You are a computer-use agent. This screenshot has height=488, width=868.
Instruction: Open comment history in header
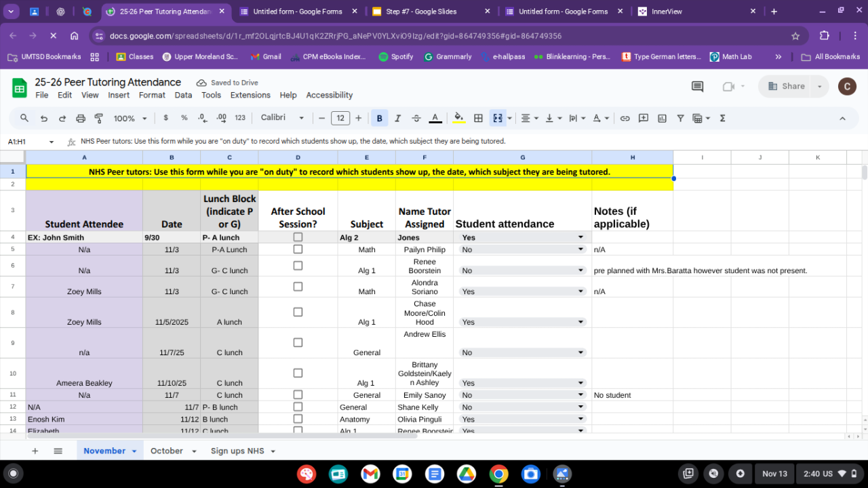(697, 86)
